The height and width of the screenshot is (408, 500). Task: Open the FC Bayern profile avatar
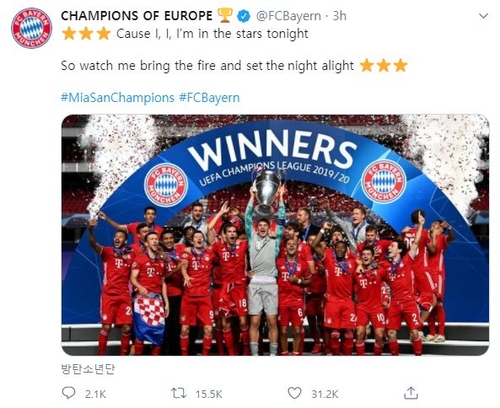pos(31,28)
